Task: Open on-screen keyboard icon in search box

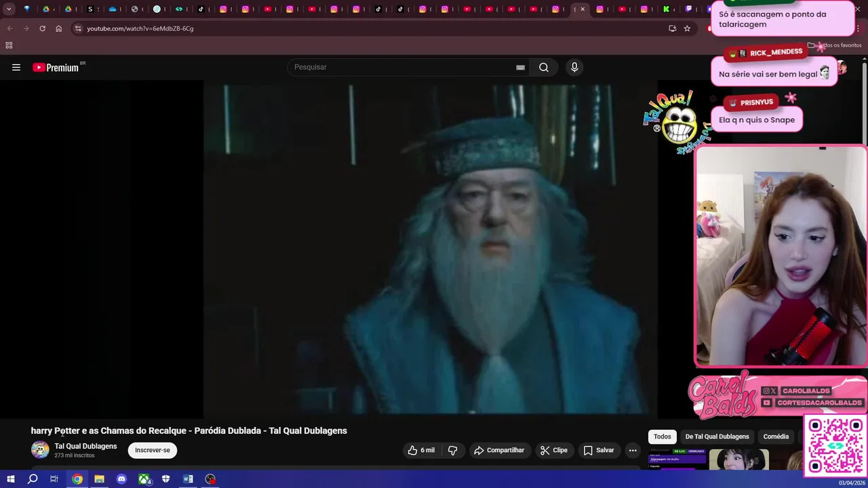Action: click(x=520, y=67)
